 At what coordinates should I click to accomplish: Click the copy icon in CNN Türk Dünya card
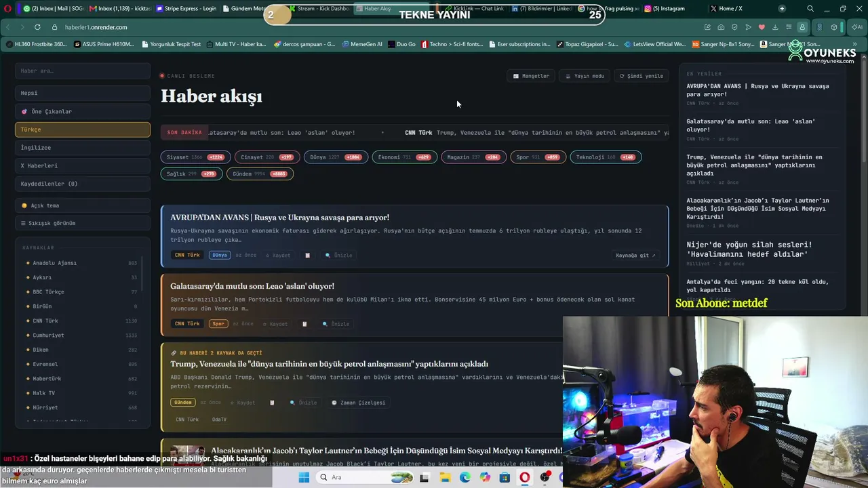coord(307,256)
